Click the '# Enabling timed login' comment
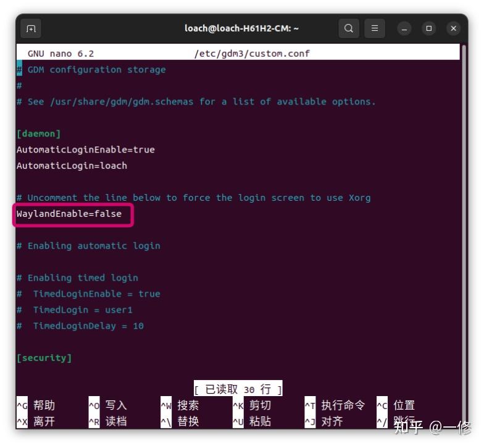This screenshot has height=448, width=484. coord(78,278)
